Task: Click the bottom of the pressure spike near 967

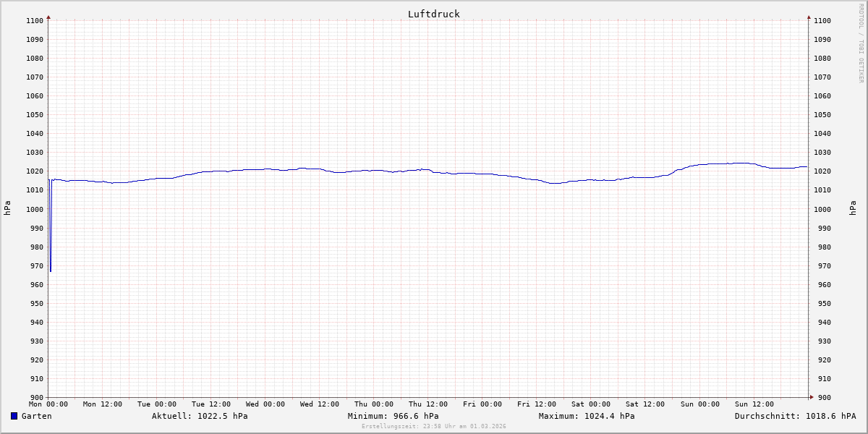Action: pos(51,271)
